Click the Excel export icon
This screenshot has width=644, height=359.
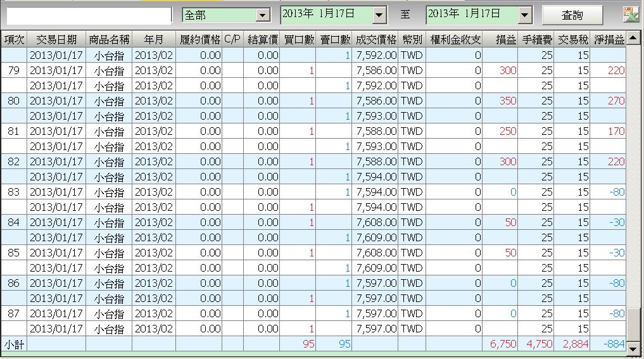tap(631, 15)
